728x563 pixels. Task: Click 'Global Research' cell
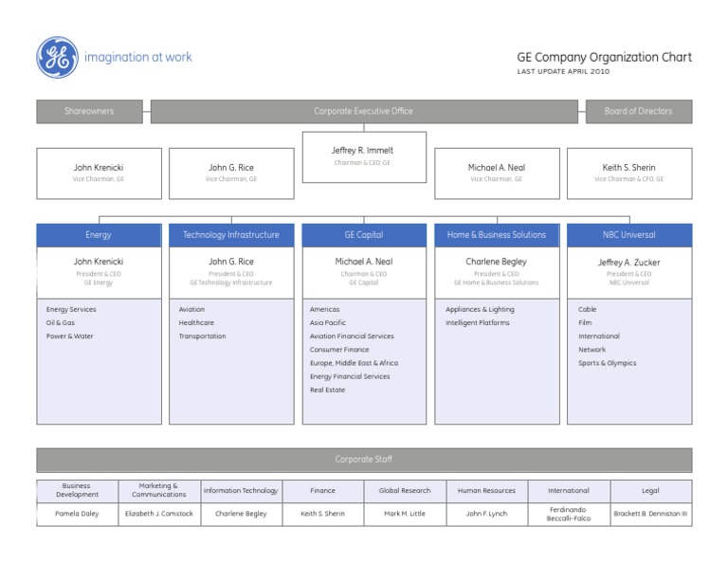[405, 491]
